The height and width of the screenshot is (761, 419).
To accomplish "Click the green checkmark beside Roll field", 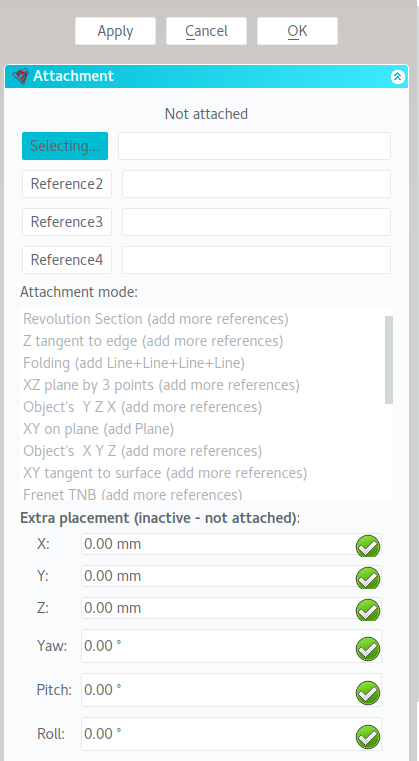I will 368,737.
